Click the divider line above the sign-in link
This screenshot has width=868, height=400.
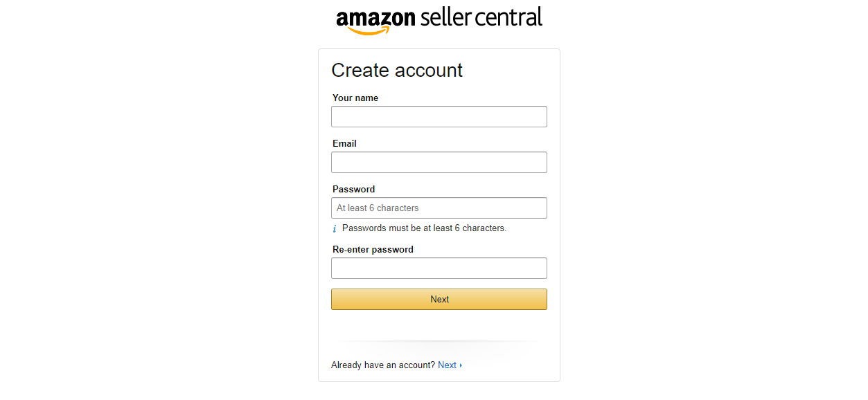(x=439, y=341)
